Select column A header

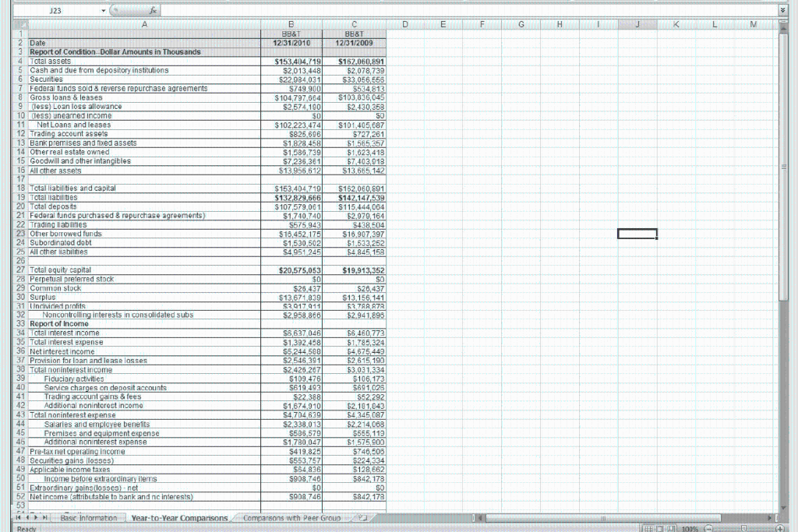[x=144, y=24]
